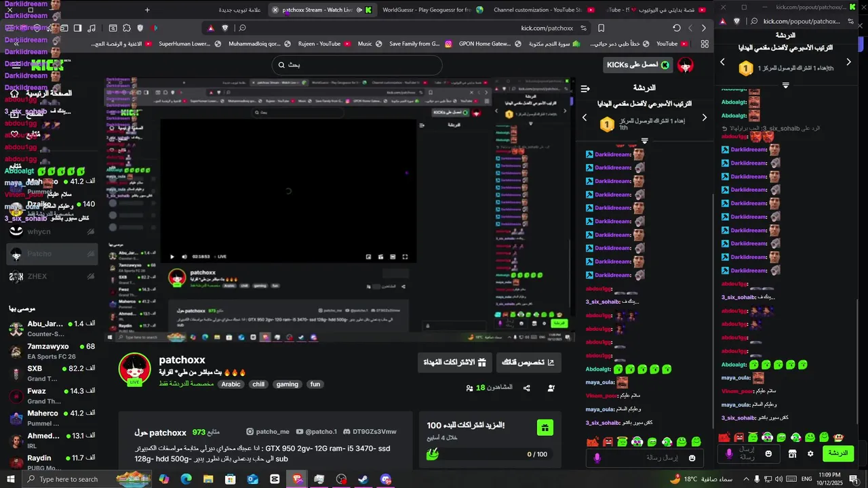The image size is (868, 488).
Task: Close the patchoxx Stream tab
Action: click(275, 9)
